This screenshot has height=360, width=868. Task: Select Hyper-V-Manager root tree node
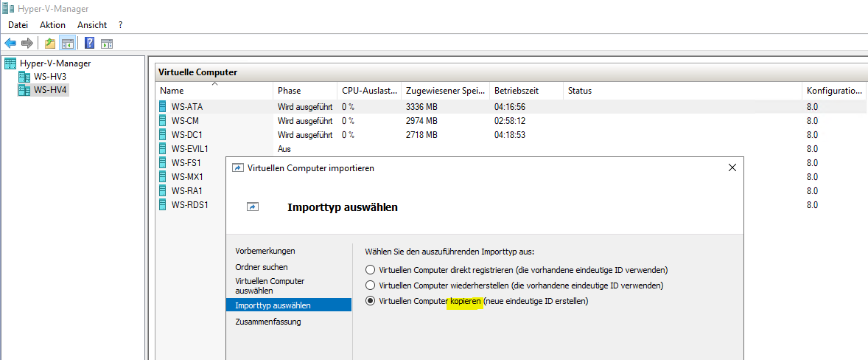point(55,63)
